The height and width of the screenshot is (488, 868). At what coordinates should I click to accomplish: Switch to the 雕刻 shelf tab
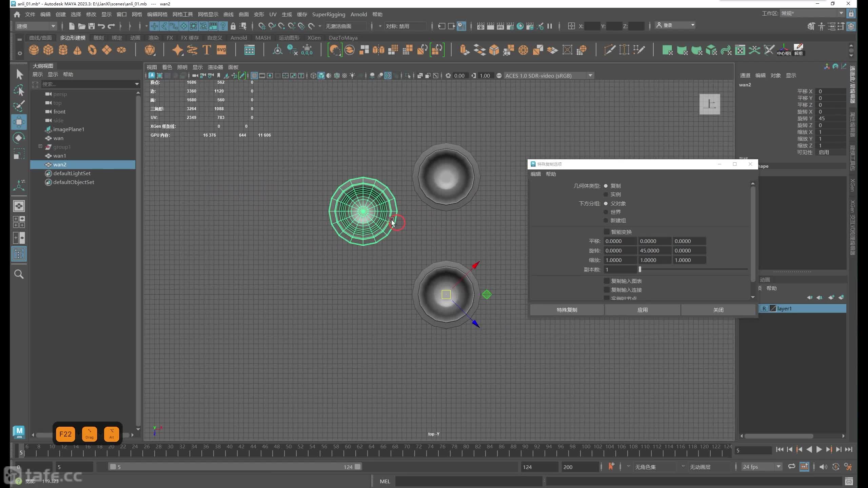98,38
